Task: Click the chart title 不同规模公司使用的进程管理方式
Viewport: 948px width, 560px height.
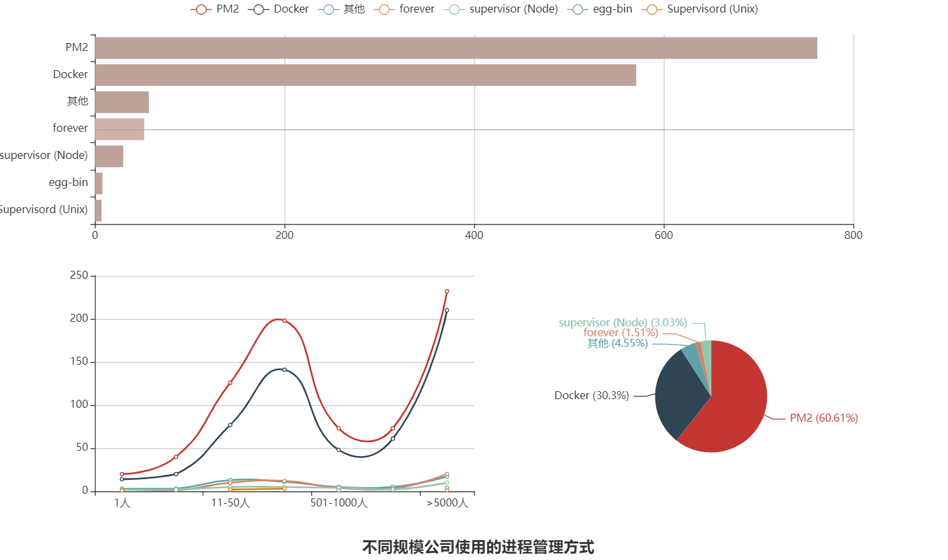Action: click(478, 547)
